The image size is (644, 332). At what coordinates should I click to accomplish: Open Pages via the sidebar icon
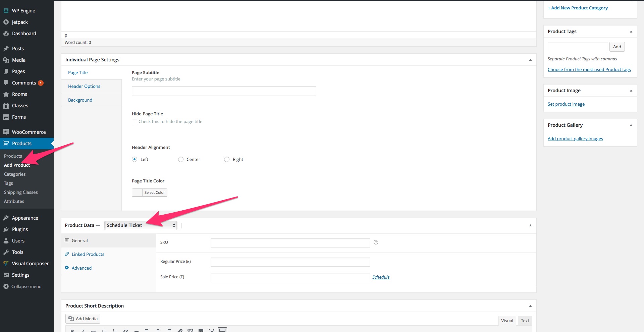pyautogui.click(x=6, y=71)
